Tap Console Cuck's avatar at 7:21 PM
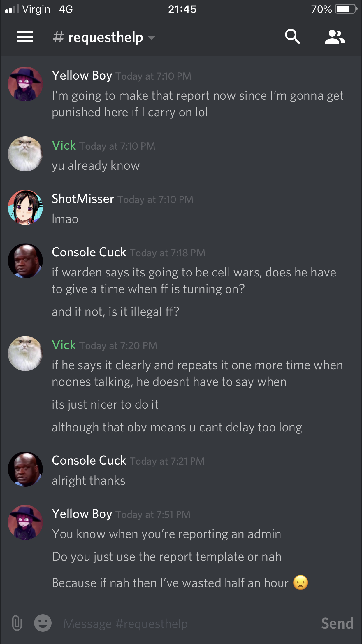Viewport: 362px width, 644px height. 25,469
